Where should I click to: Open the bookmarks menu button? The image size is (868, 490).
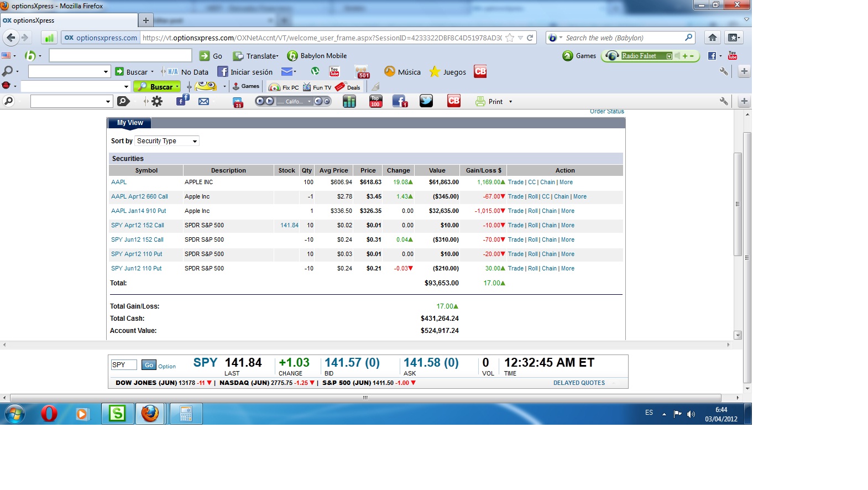(x=734, y=38)
